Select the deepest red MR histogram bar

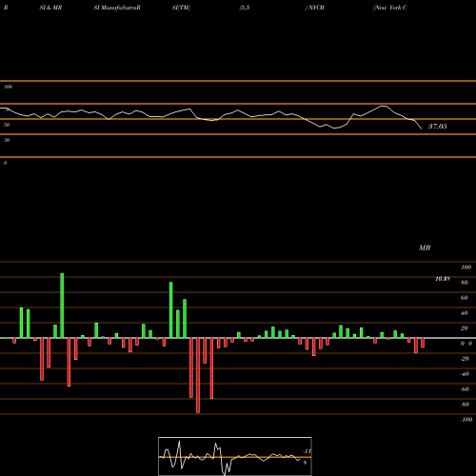coord(198,375)
